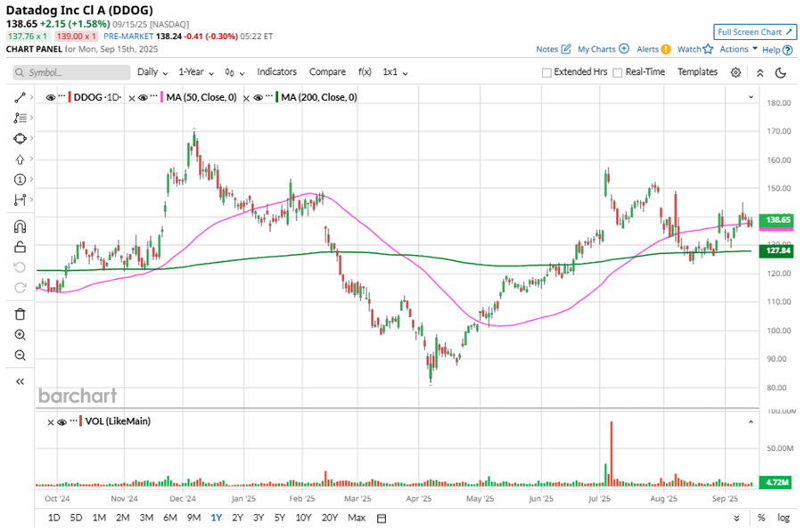Open Help question mark icon
Image resolution: width=805 pixels, height=532 pixels.
pos(788,50)
